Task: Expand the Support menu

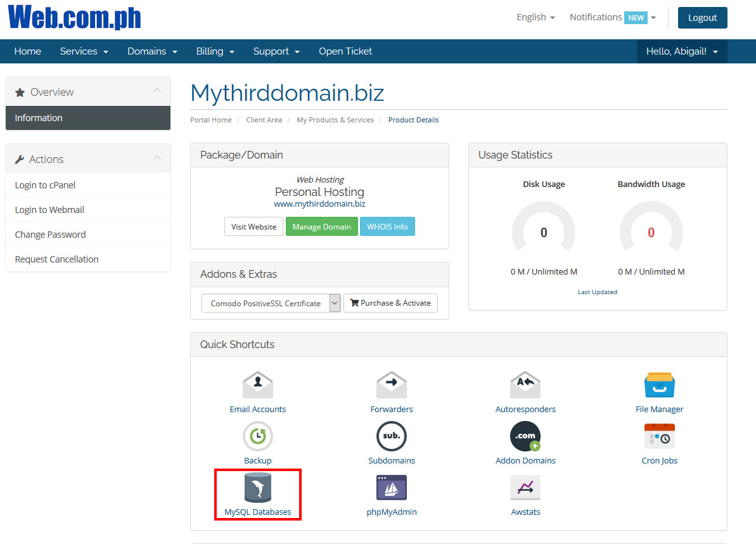Action: (x=276, y=51)
